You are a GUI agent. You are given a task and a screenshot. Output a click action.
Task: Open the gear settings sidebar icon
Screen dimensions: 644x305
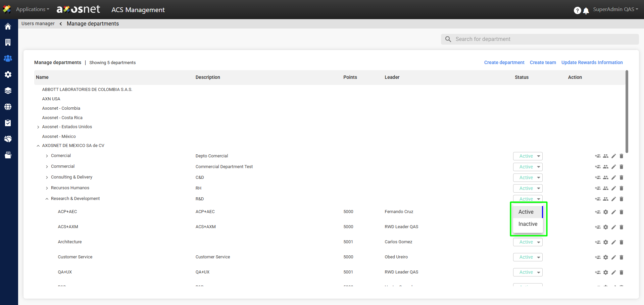(x=8, y=74)
